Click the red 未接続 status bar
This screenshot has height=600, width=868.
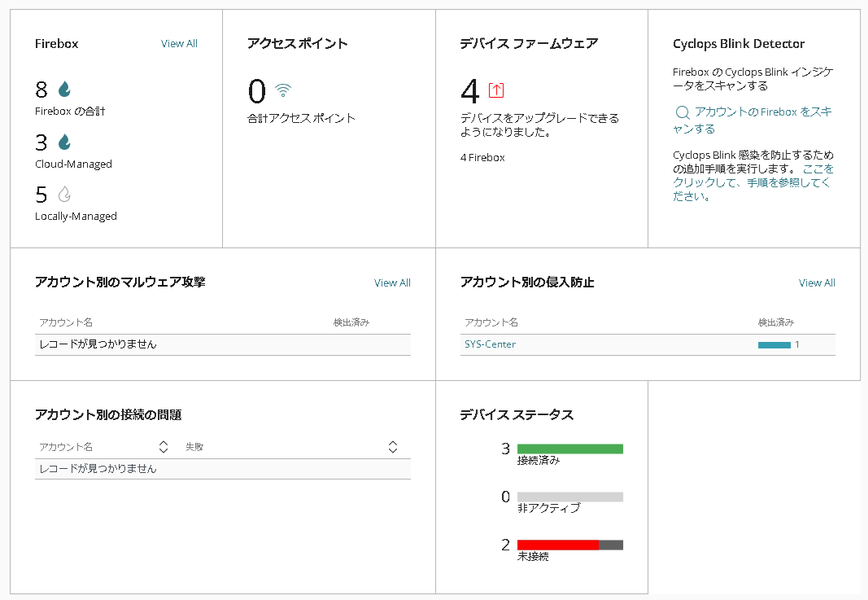558,545
